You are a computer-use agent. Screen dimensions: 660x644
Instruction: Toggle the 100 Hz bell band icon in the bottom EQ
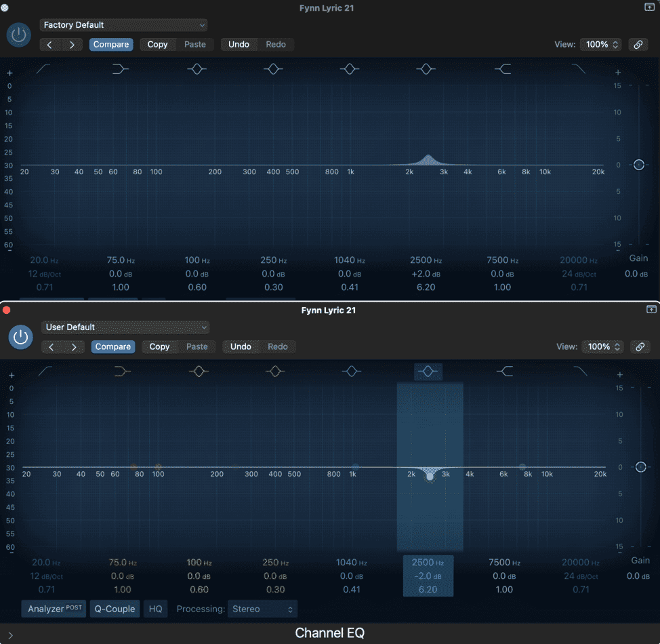[x=199, y=371]
